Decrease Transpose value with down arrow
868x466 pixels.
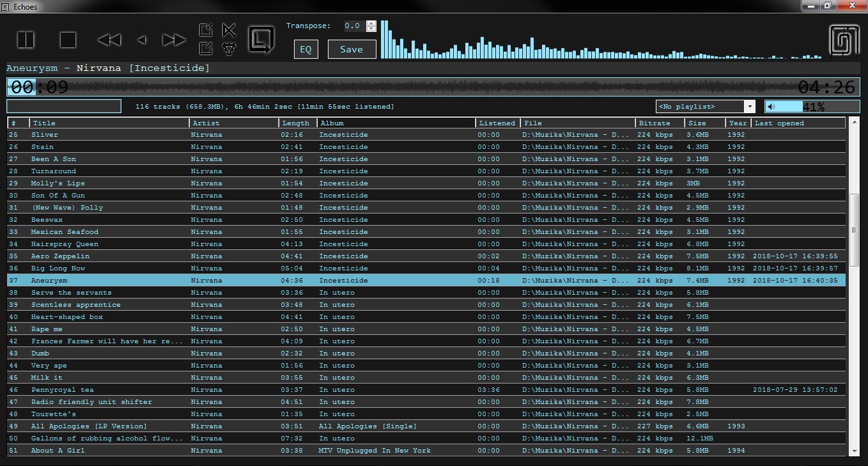[371, 29]
